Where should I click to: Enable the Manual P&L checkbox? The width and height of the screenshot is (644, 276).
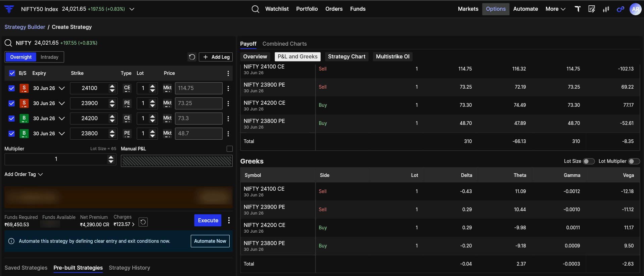(230, 149)
